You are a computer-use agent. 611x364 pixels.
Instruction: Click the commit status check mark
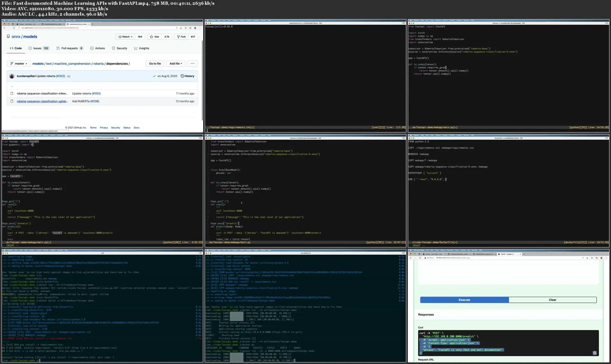154,76
